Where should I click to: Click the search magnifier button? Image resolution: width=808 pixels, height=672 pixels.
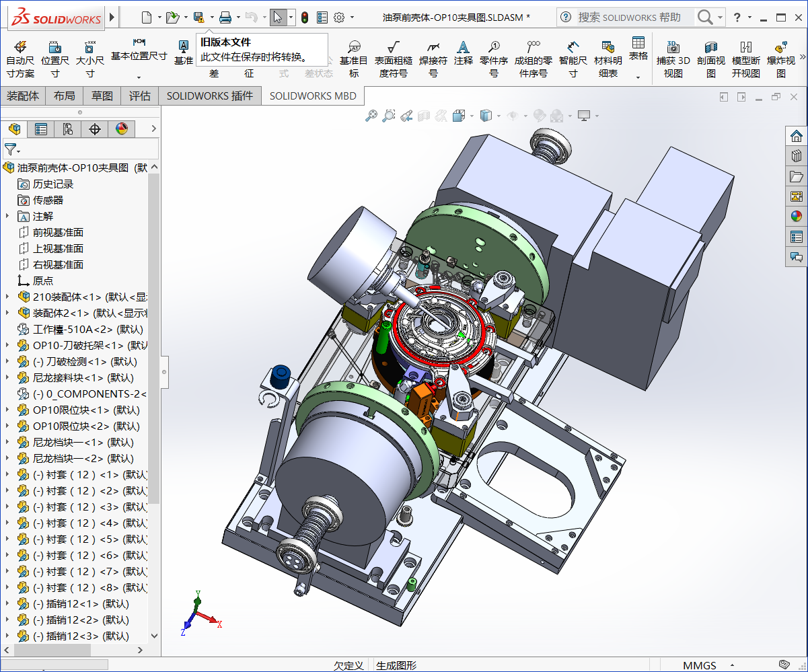point(704,17)
